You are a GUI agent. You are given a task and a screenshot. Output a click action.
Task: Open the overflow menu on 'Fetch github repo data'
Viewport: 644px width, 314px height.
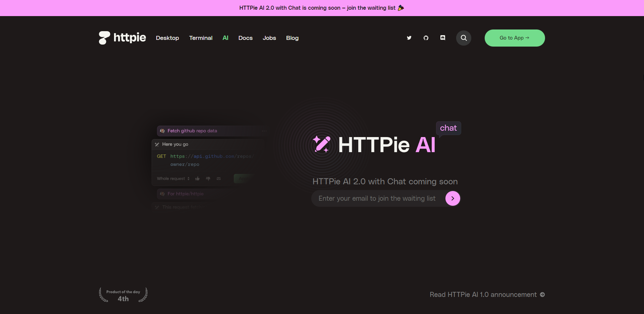coord(264,131)
